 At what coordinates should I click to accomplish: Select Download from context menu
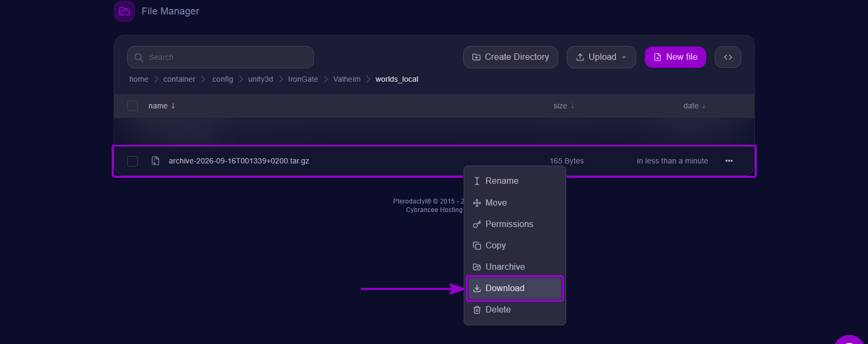[x=514, y=288]
